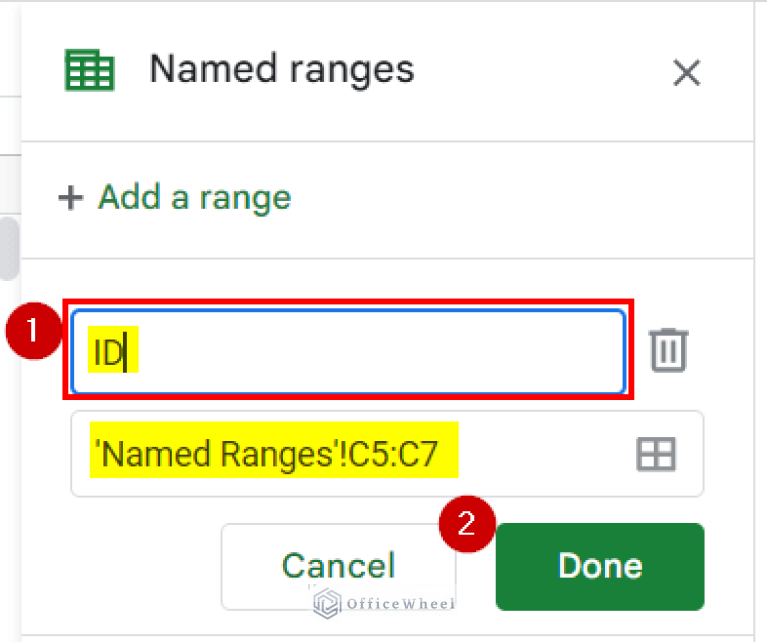Viewport: 767px width, 642px height.
Task: Click the green Done button
Action: coord(600,566)
